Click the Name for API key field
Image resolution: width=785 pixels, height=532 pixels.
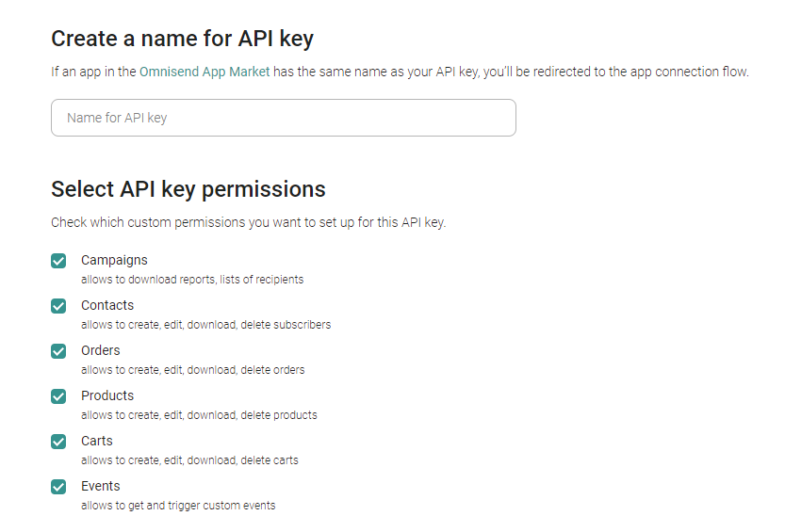pyautogui.click(x=284, y=118)
